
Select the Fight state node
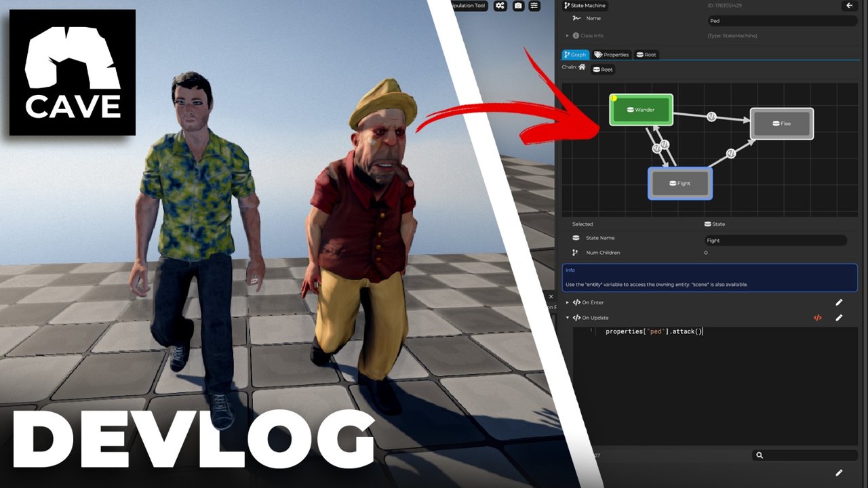coord(679,183)
